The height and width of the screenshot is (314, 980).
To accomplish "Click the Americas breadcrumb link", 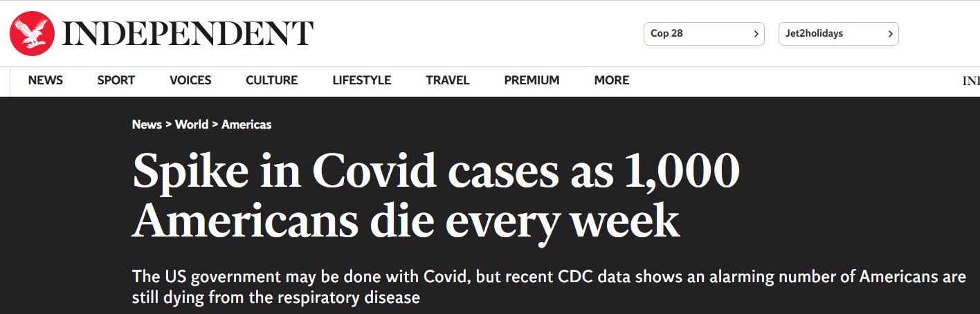I will 246,124.
